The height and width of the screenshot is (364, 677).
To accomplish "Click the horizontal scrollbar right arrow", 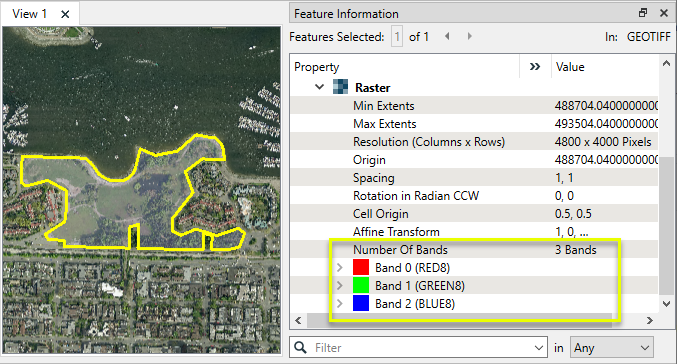I will point(650,320).
